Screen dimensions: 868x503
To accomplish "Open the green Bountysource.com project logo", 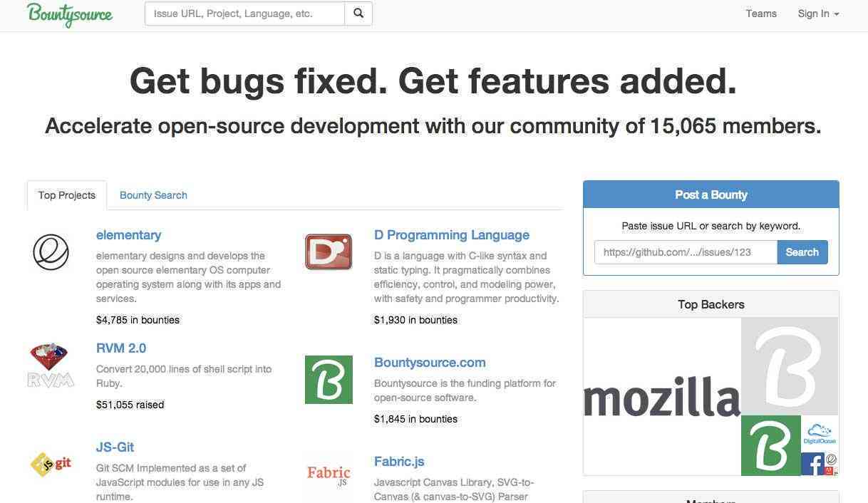I will (329, 380).
